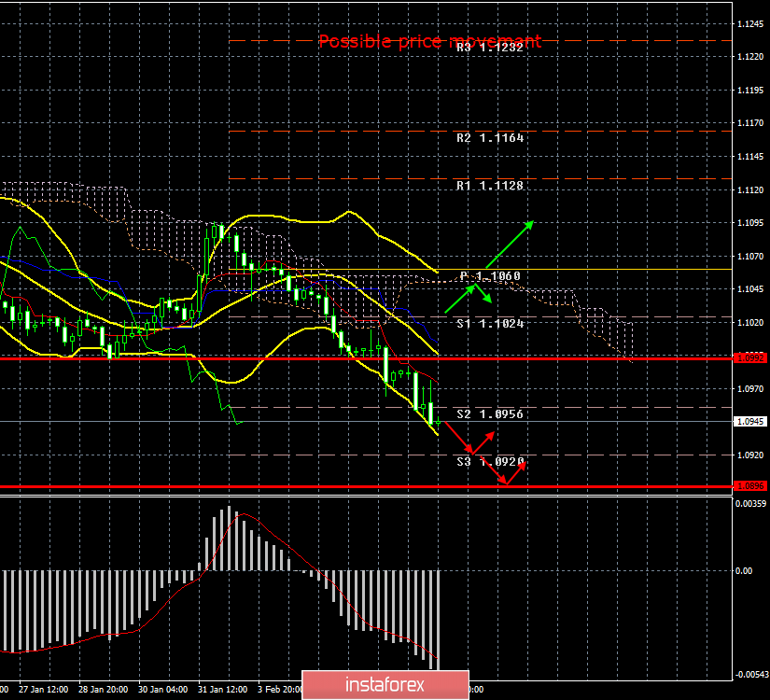Click the long green upward arrow
770x700 pixels.
[x=509, y=245]
